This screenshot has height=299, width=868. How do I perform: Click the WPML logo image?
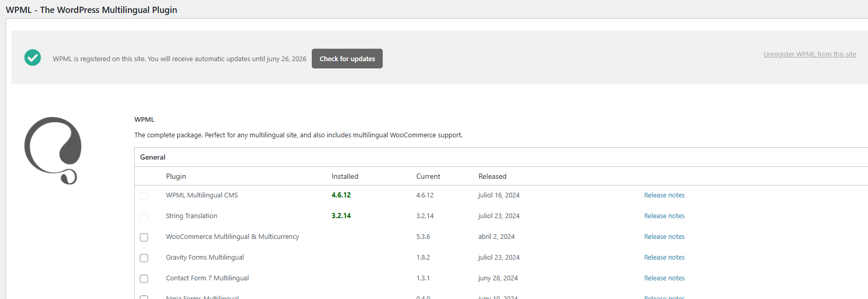pyautogui.click(x=53, y=150)
